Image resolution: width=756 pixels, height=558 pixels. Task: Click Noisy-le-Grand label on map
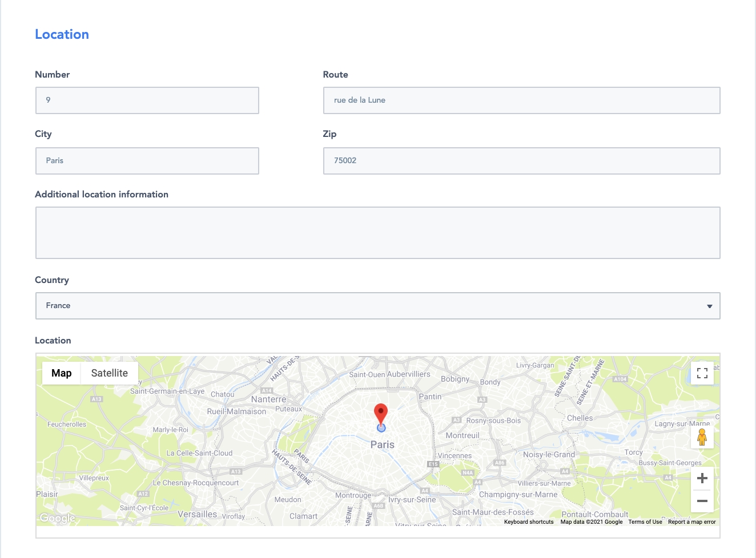[x=549, y=455]
